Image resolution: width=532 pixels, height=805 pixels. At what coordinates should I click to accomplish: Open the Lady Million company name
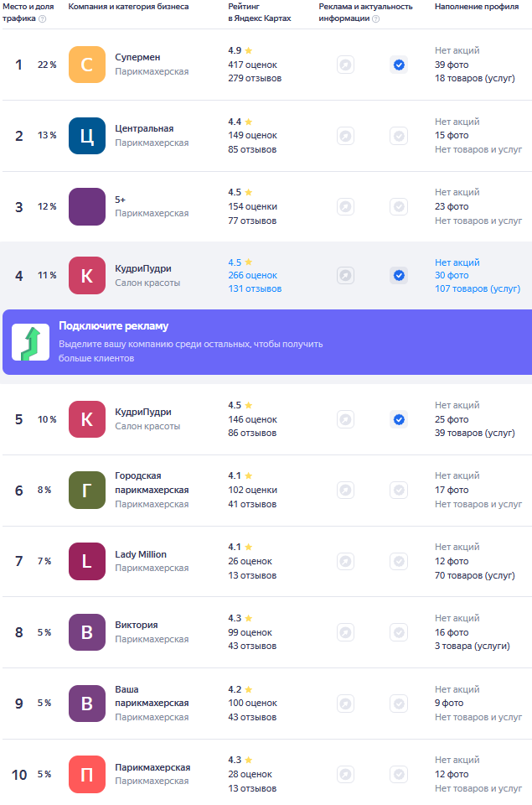(141, 554)
